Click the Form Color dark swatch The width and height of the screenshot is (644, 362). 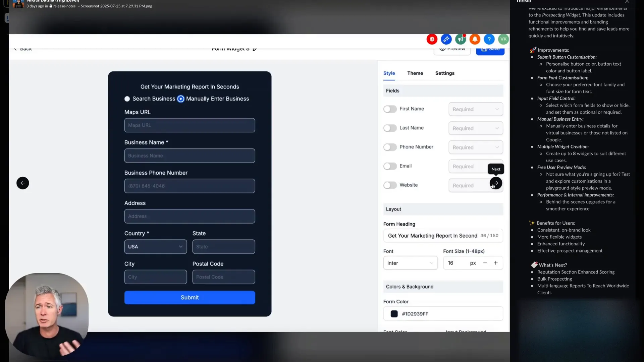click(394, 314)
